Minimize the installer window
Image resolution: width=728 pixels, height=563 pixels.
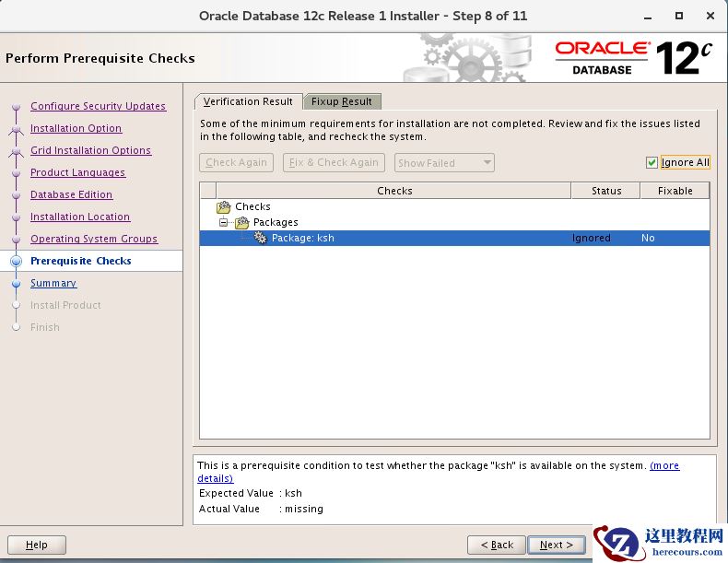pos(648,17)
